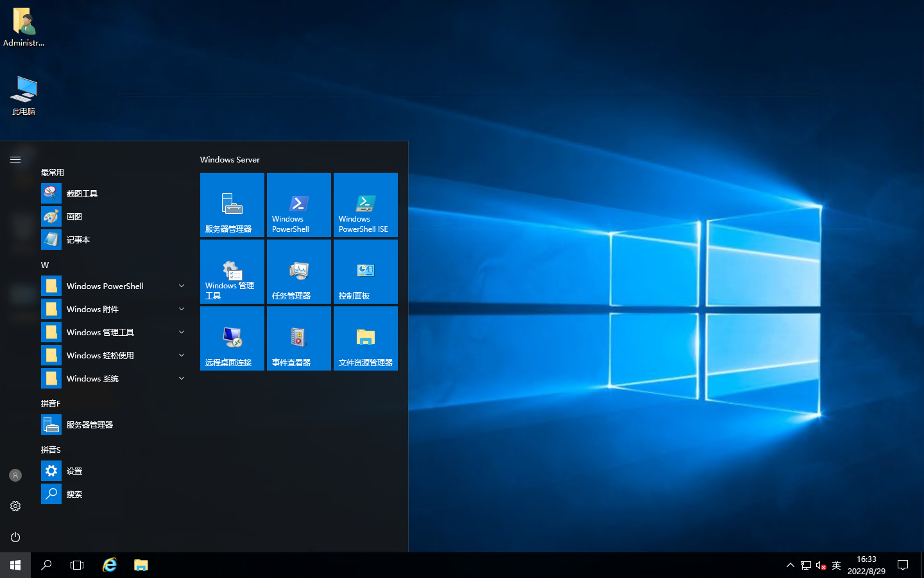Select the 此电脑 desktop icon
Screen dimensions: 924x578
24,95
